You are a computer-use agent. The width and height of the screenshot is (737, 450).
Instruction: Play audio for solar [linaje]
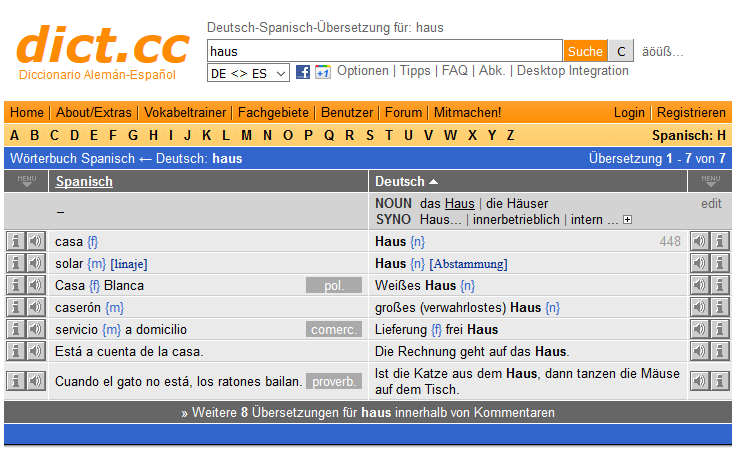click(x=35, y=263)
